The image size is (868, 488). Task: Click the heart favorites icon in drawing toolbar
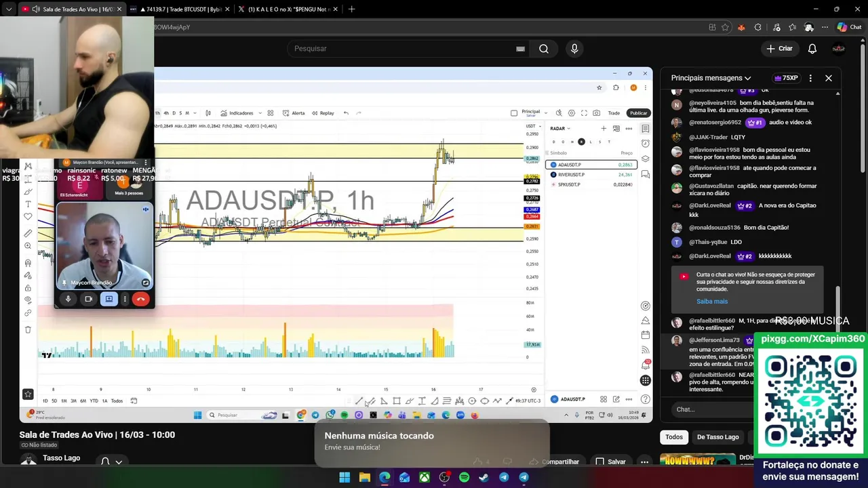(28, 217)
